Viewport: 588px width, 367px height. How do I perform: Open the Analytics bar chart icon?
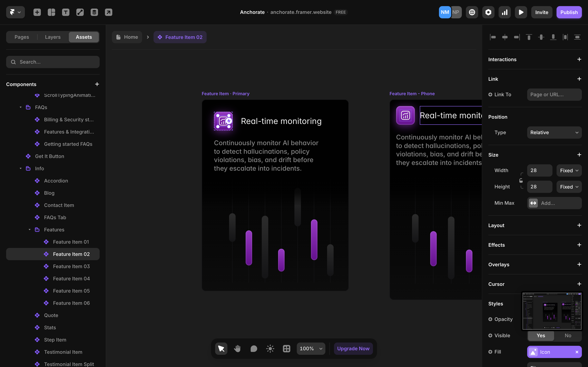coord(504,12)
